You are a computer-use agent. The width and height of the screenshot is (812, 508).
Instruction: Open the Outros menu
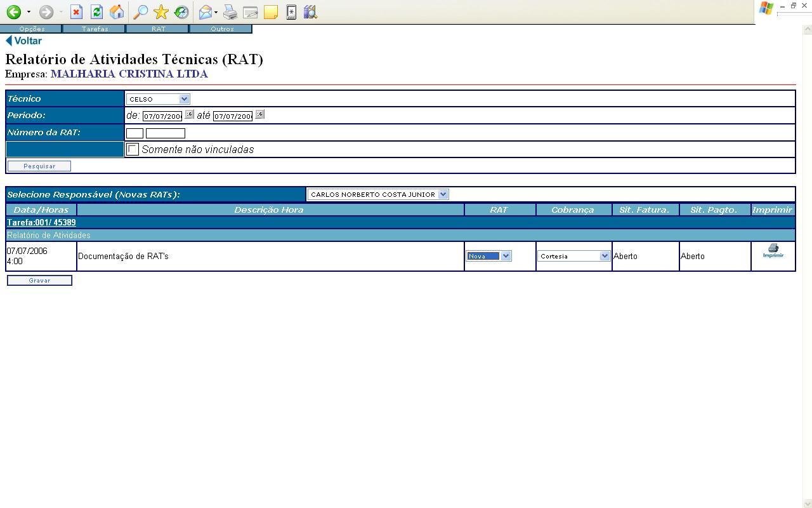pos(222,29)
